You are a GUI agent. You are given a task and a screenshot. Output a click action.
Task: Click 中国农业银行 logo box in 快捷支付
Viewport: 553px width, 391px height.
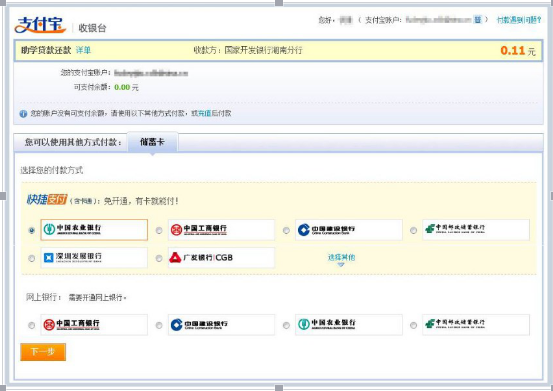94,230
